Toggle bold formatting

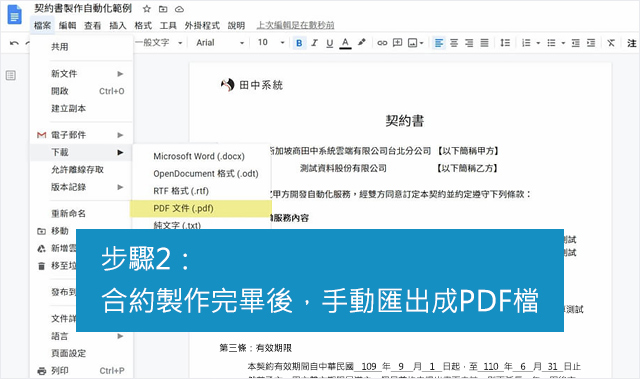pos(299,43)
